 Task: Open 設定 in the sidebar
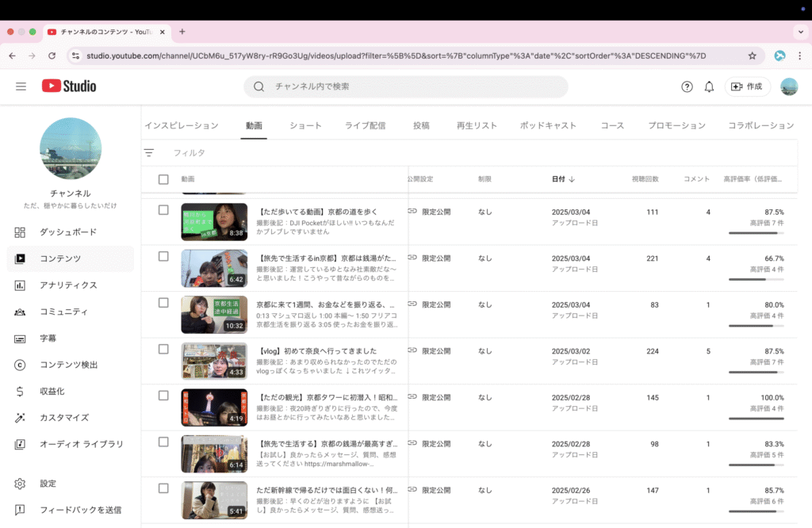pos(48,484)
